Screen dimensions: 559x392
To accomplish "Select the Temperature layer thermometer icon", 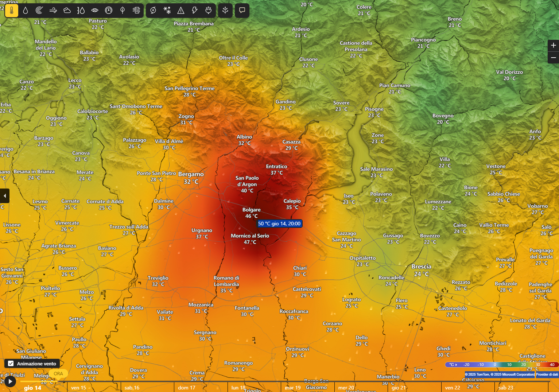I will pyautogui.click(x=12, y=11).
